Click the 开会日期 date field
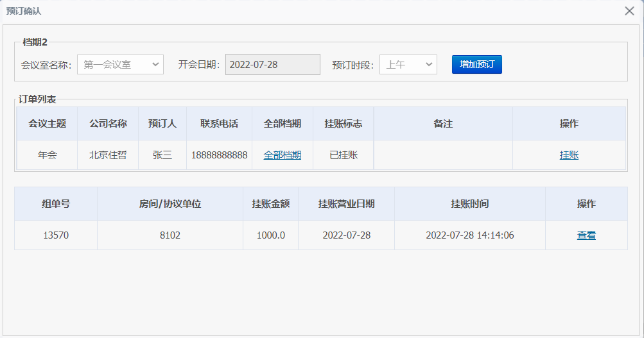The image size is (644, 338). point(273,64)
